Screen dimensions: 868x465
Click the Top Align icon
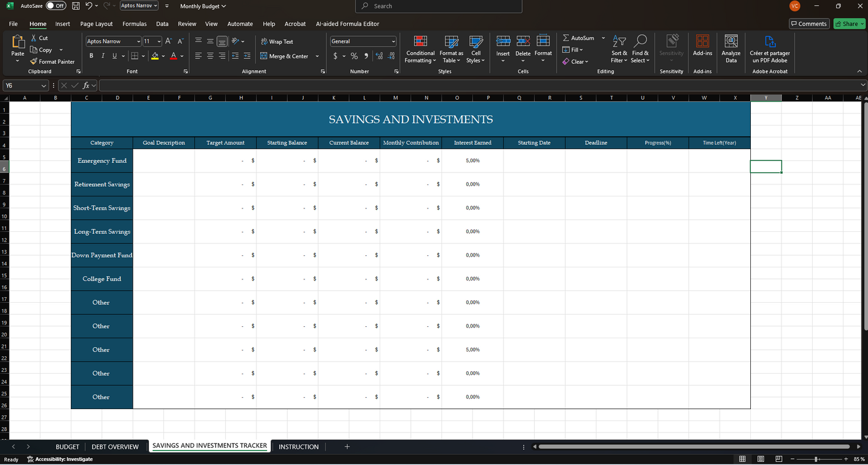point(198,41)
